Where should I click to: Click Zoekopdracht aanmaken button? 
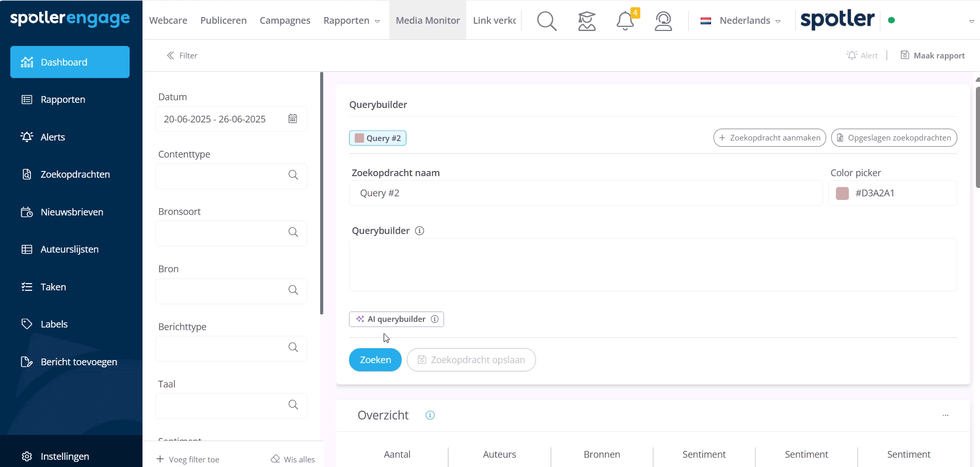tap(769, 138)
